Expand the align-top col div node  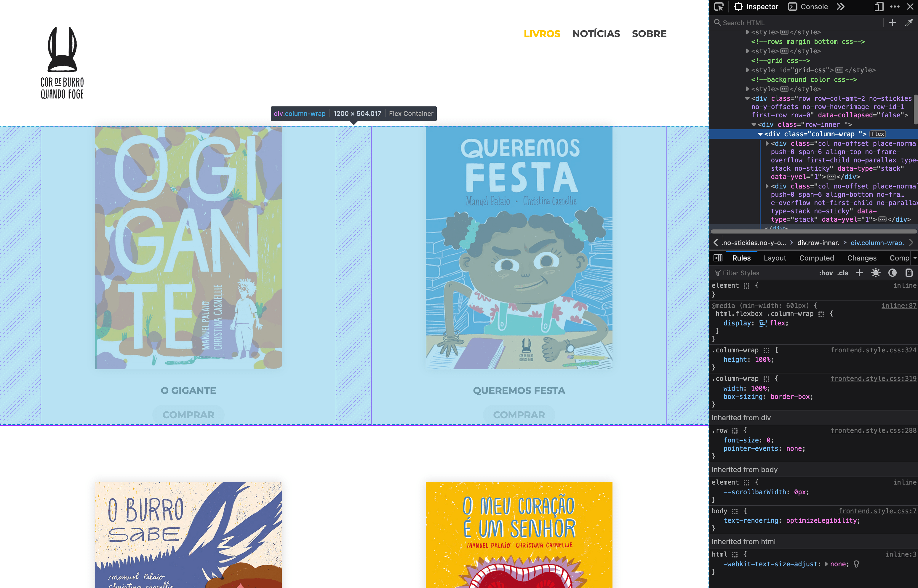(x=767, y=143)
